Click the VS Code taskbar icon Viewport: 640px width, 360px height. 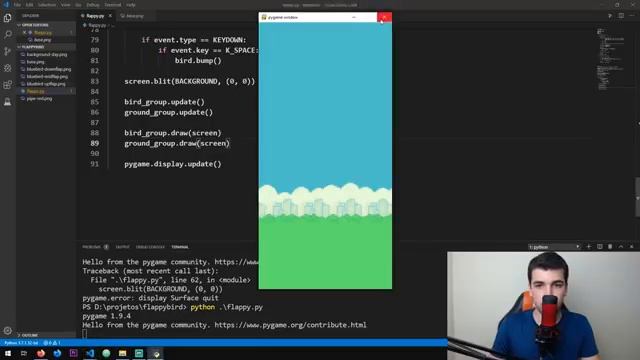click(90, 353)
